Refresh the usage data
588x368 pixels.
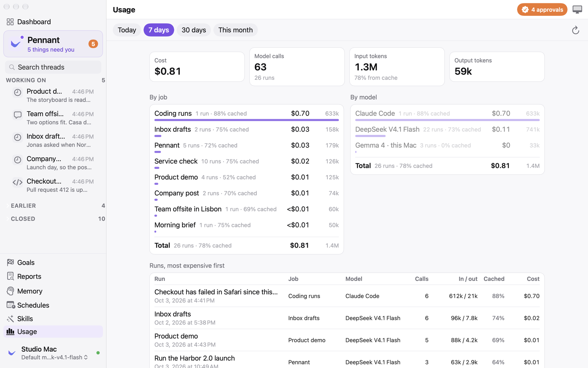tap(576, 30)
